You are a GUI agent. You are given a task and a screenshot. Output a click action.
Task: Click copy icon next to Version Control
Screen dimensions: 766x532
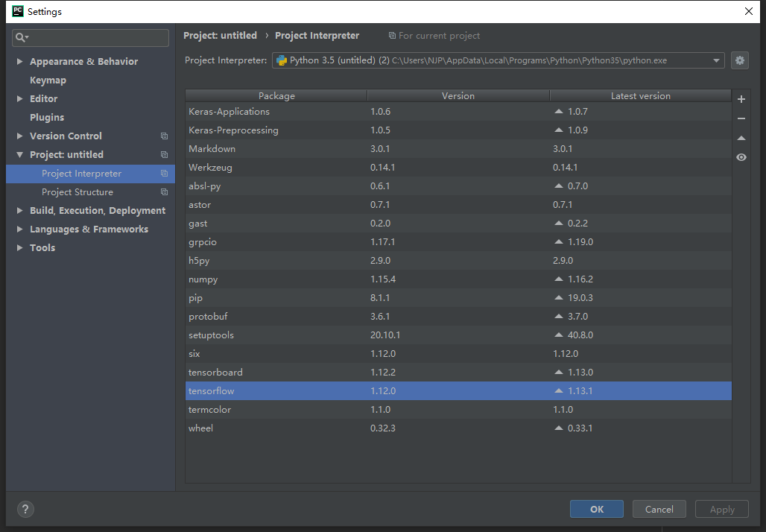[x=164, y=136]
